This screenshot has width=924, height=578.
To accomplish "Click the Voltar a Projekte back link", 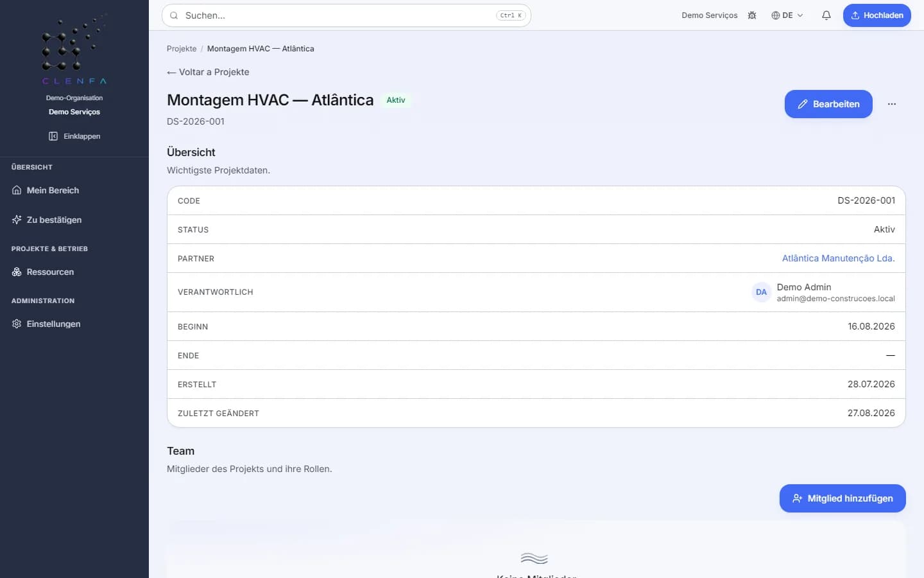I will tap(208, 72).
